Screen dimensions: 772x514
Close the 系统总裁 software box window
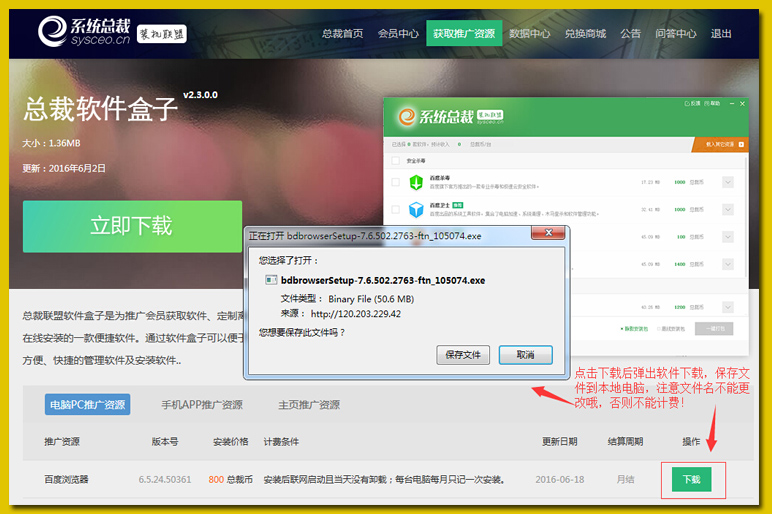click(742, 103)
